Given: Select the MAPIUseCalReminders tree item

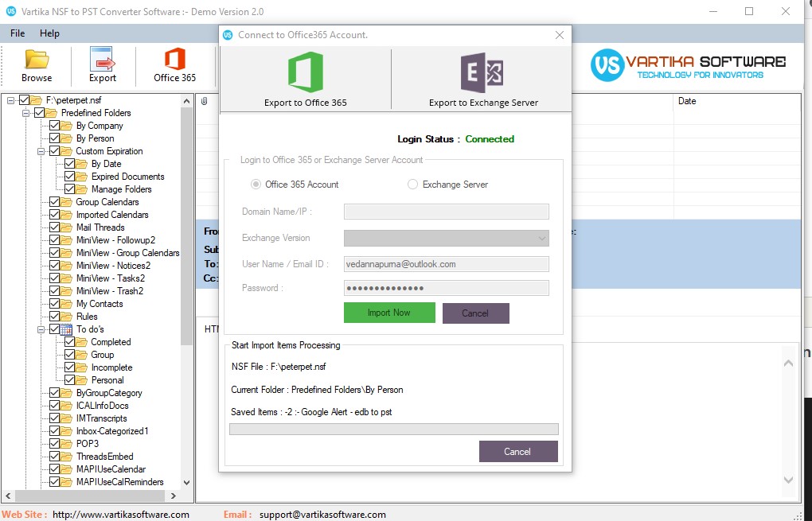Looking at the screenshot, I should (x=119, y=482).
